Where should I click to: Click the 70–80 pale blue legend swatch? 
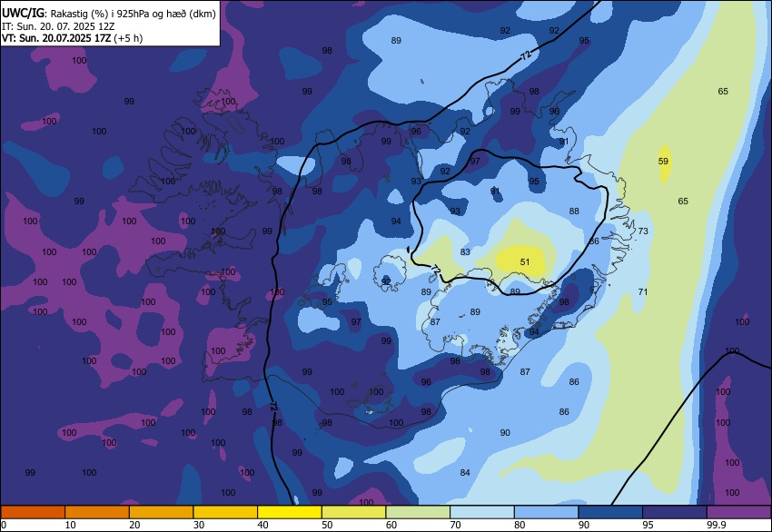tap(482, 512)
